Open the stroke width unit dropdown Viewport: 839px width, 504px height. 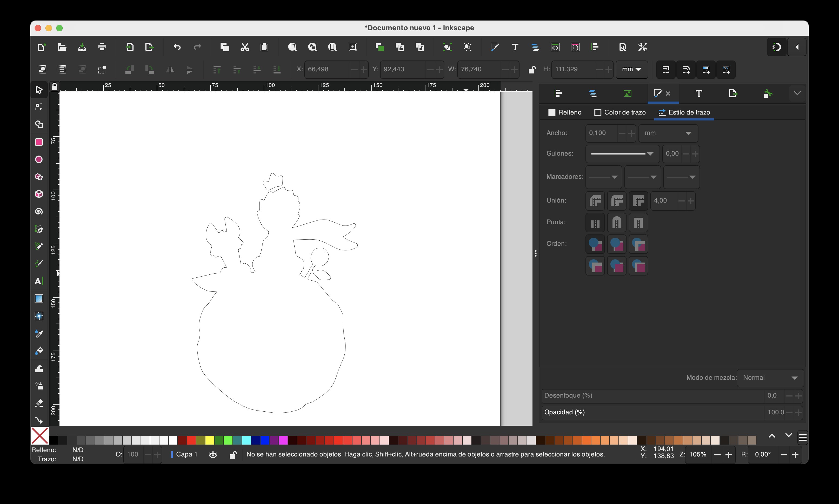click(x=668, y=133)
